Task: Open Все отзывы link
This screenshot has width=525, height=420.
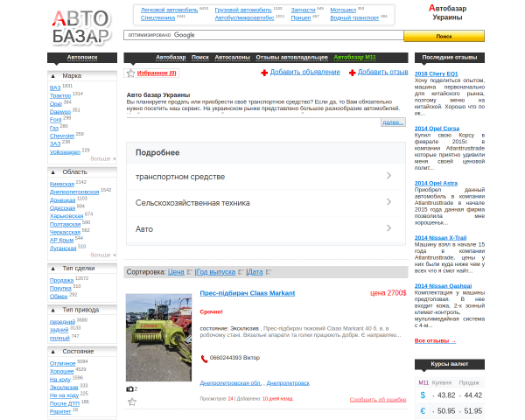Action: [x=435, y=340]
